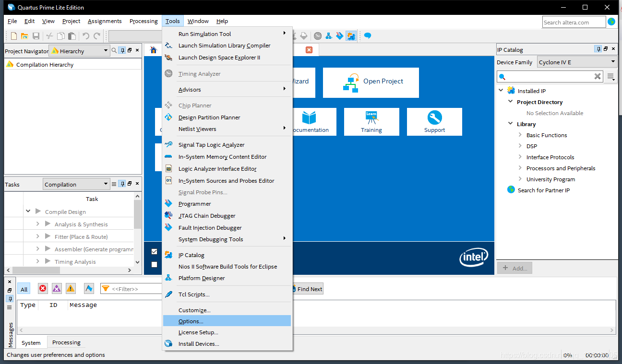
Task: Pin the Tasks panel
Action: tap(122, 184)
